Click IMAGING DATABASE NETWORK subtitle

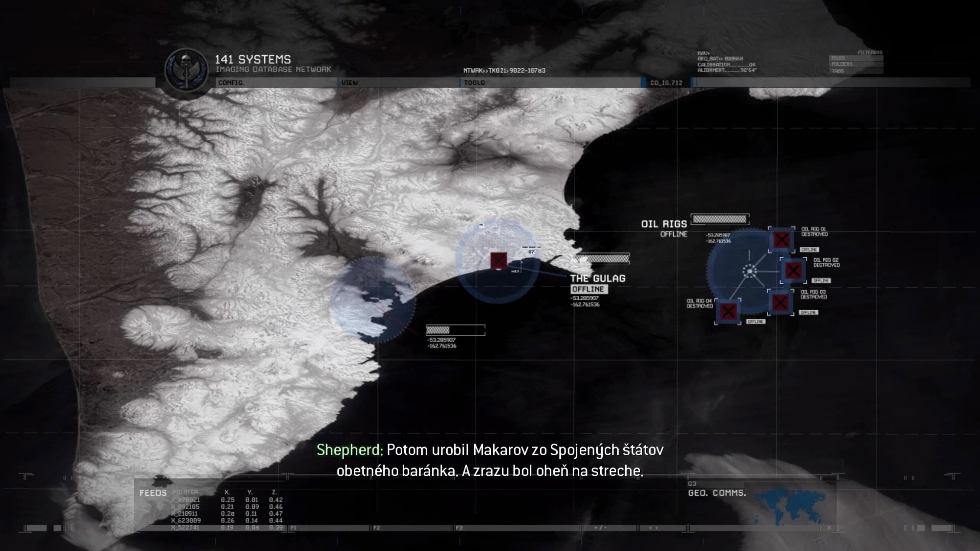click(273, 69)
